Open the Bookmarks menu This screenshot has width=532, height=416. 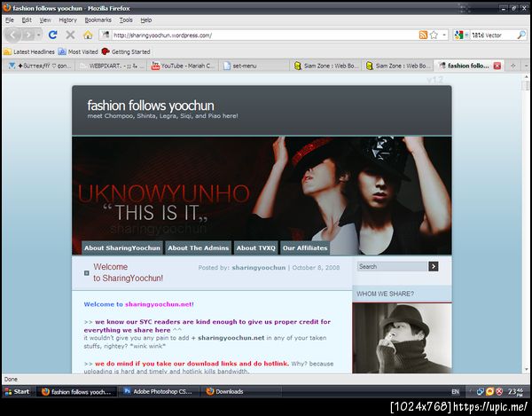[98, 20]
